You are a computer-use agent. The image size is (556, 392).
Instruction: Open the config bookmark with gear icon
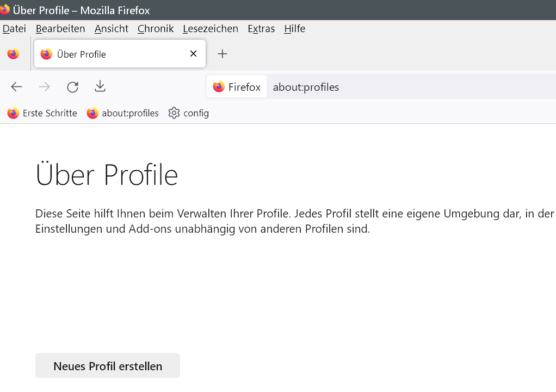[189, 113]
